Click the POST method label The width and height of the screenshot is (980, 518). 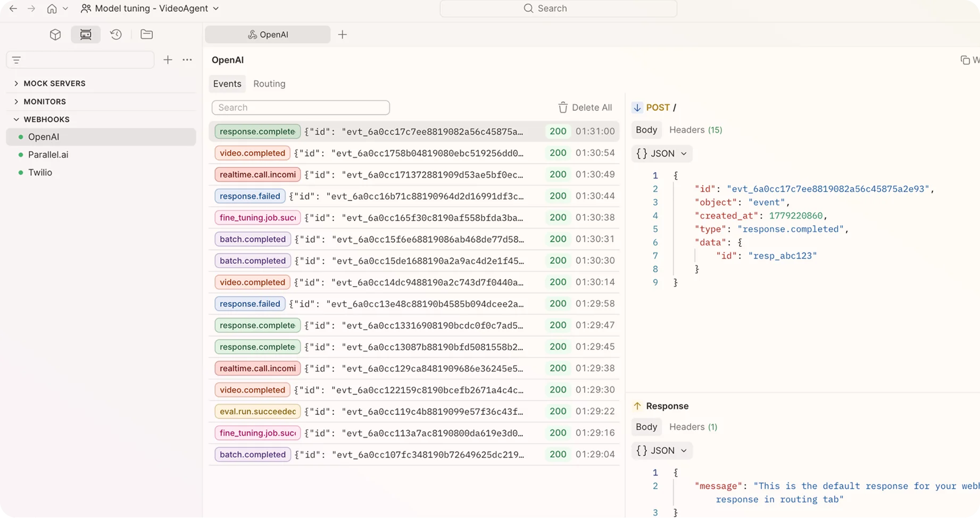pyautogui.click(x=658, y=107)
